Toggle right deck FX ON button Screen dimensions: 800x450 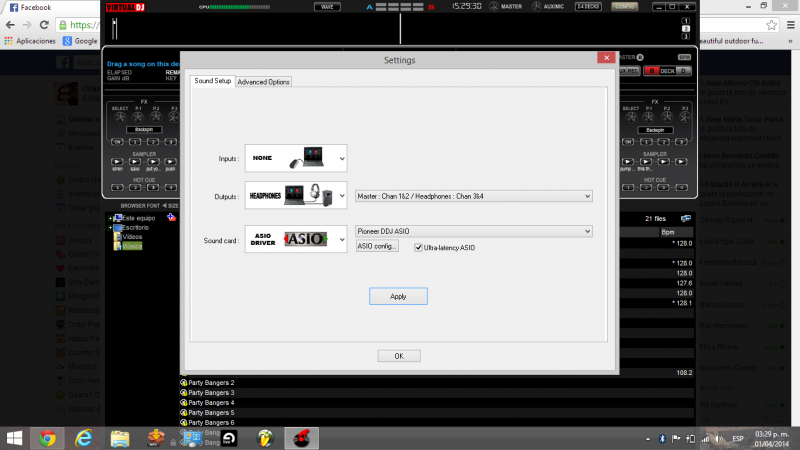tap(628, 141)
